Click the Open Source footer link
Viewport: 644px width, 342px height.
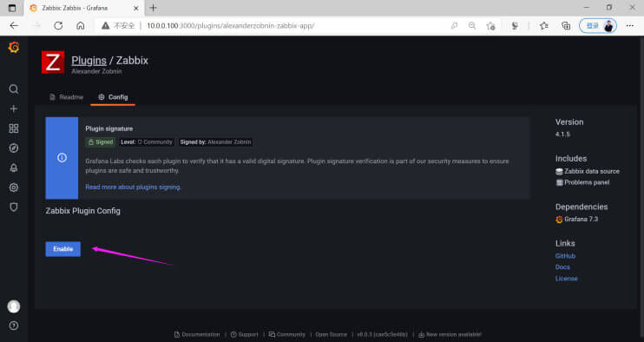coord(331,334)
